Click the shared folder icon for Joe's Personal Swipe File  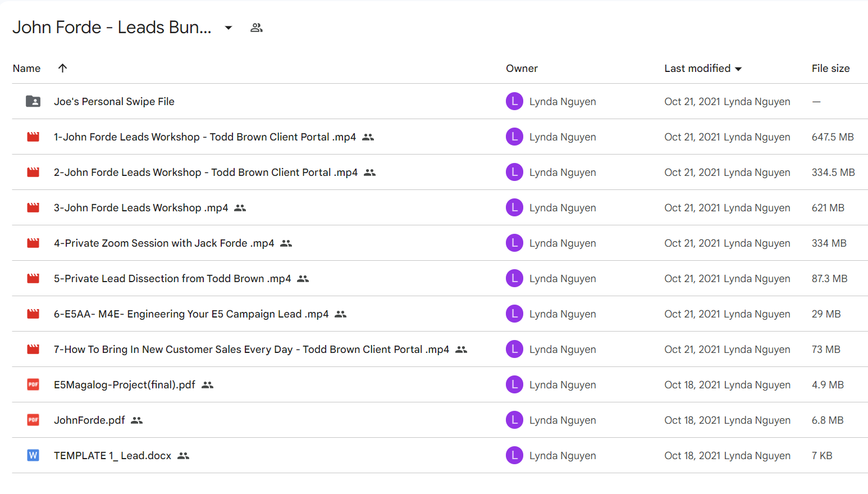33,101
